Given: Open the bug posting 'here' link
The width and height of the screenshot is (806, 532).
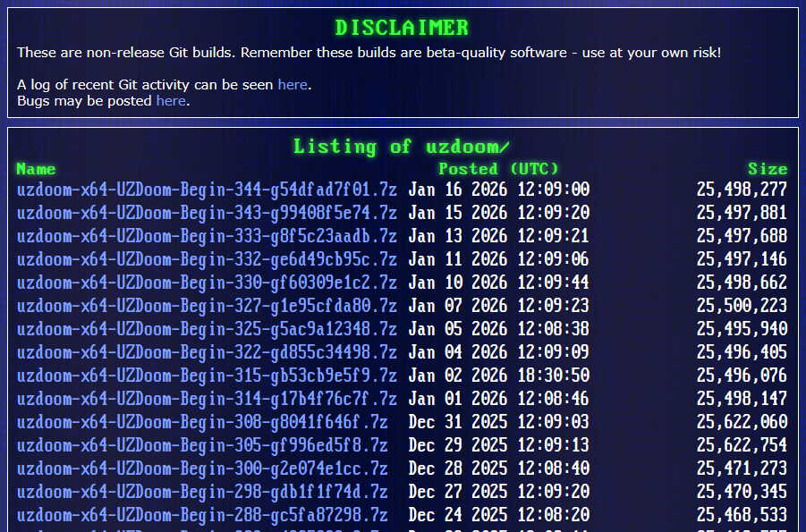Looking at the screenshot, I should point(170,101).
